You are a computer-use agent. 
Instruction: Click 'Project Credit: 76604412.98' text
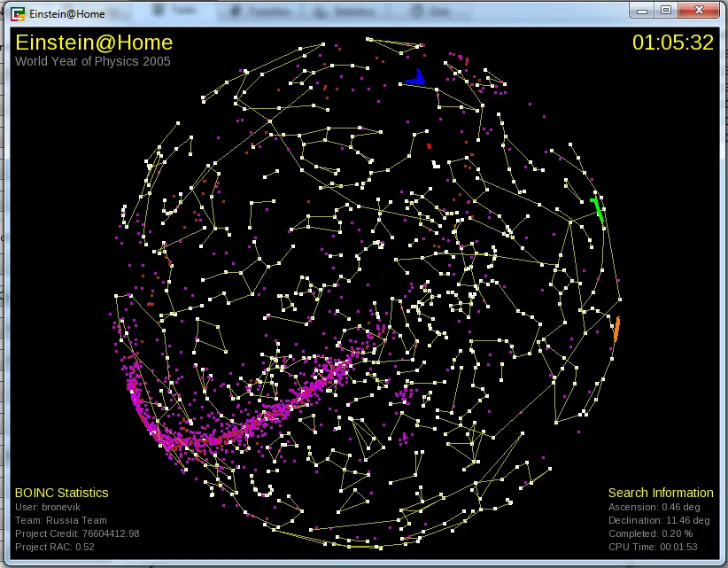coord(77,533)
